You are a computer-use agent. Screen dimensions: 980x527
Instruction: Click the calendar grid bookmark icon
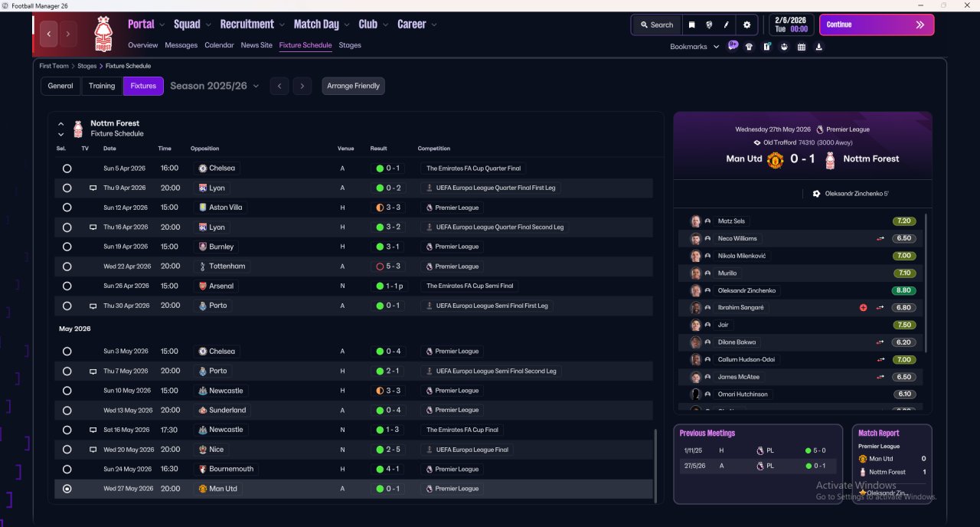[802, 47]
